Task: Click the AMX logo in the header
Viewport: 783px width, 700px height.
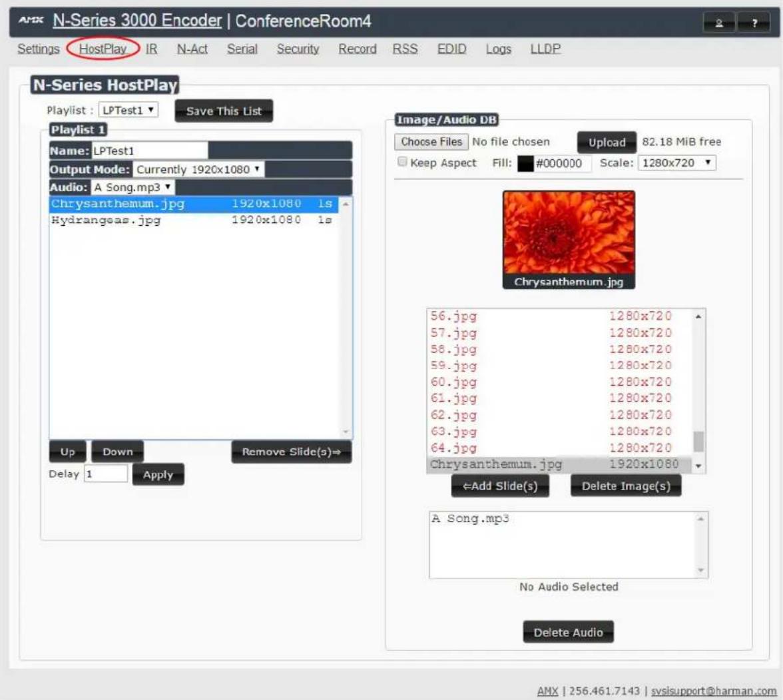Action: [31, 20]
